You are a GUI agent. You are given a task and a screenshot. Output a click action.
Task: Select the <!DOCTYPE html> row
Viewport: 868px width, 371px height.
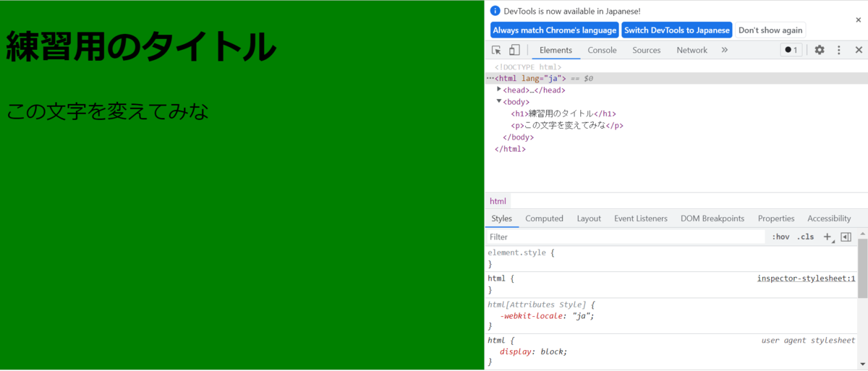(528, 67)
